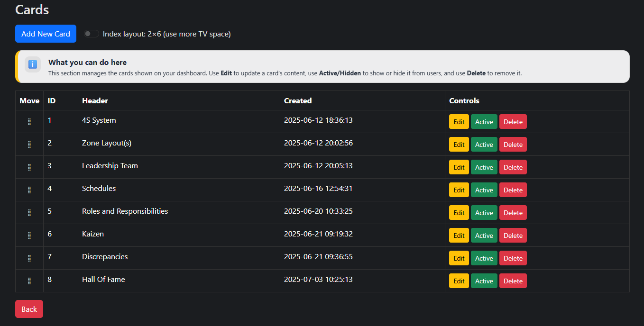Click the drag handle for Hall Of Fame row
The height and width of the screenshot is (326, 644).
29,281
